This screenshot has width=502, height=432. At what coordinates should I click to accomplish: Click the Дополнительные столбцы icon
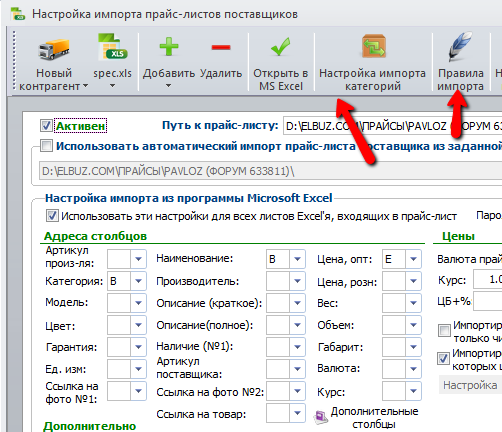321,417
